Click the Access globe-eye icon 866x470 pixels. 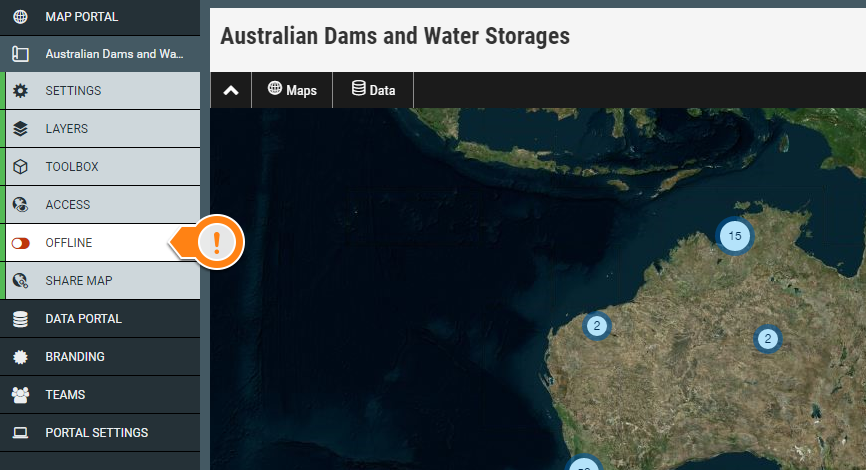point(20,204)
